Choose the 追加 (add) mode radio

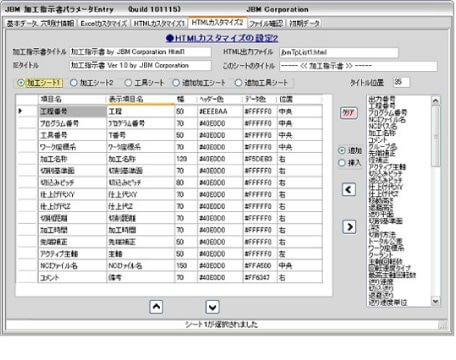tap(350, 151)
